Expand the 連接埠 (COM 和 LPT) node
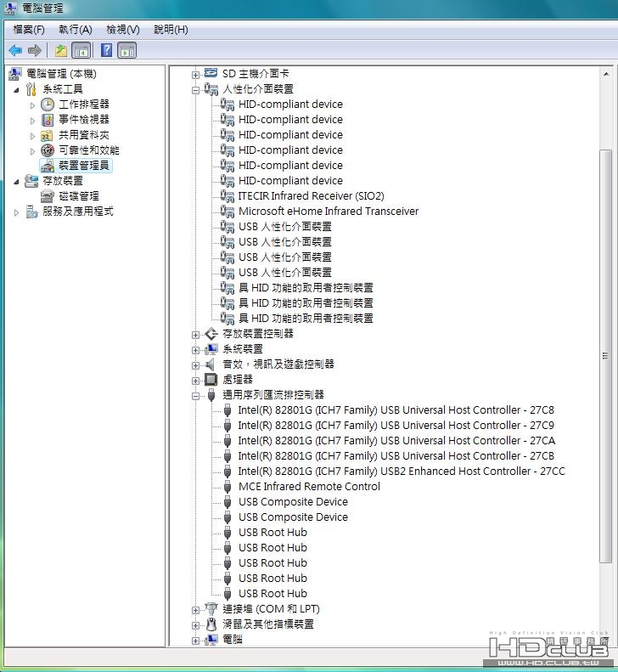The image size is (618, 672). (195, 610)
